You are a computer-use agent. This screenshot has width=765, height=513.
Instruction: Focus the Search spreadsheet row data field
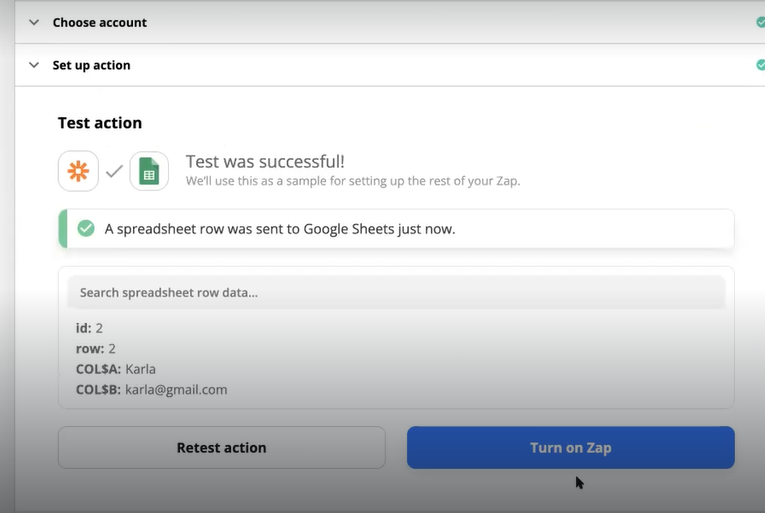point(396,292)
